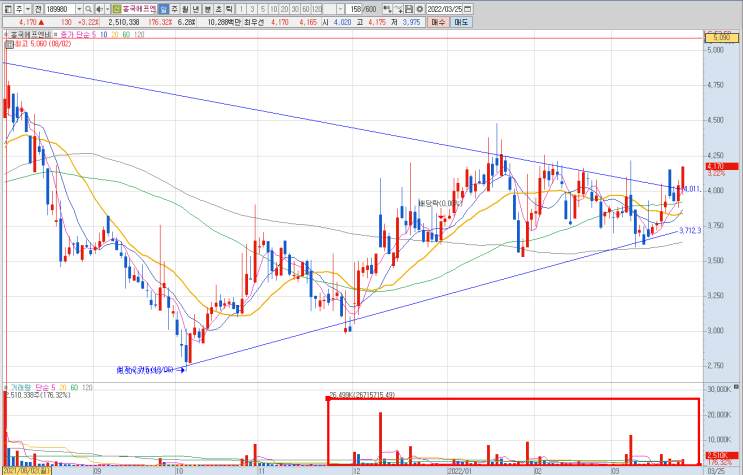The image size is (743, 475).
Task: Choose interval 1 button
Action: click(x=241, y=9)
